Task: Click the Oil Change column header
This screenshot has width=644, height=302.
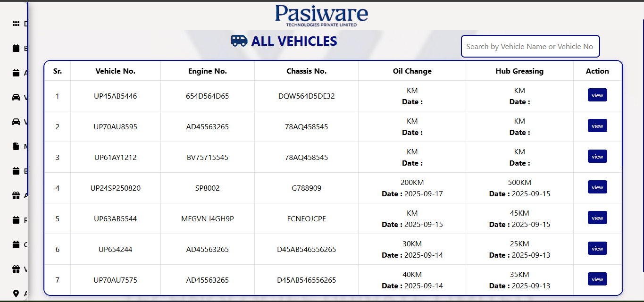Action: [412, 71]
